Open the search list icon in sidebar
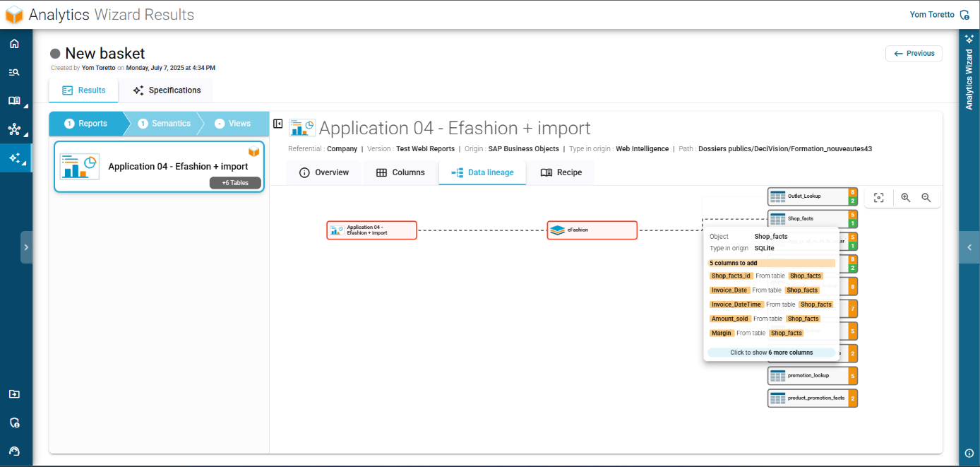The height and width of the screenshot is (467, 980). tap(14, 72)
